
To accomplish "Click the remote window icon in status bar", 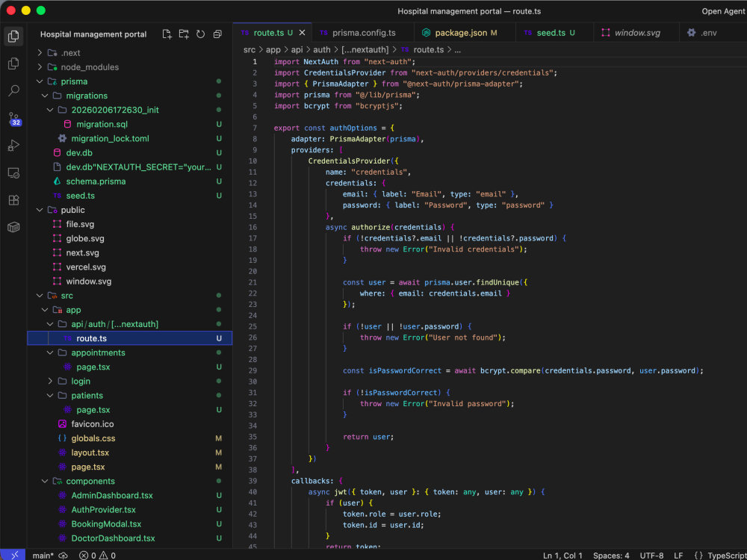I will point(13,555).
